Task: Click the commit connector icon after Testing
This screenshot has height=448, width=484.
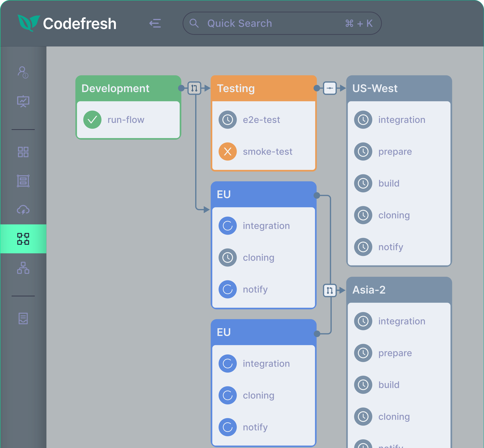Action: (330, 88)
